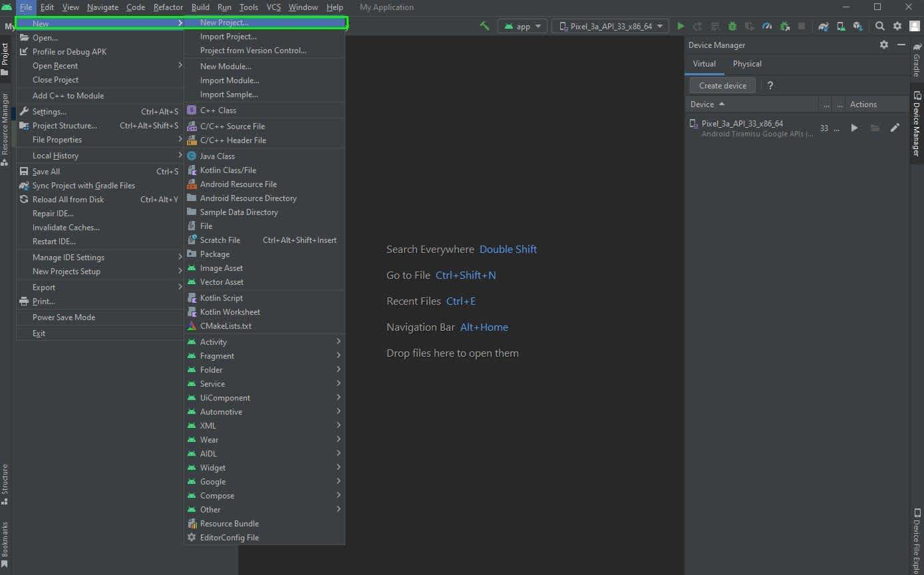Choose Kotlin Class/File menu entry

click(228, 170)
